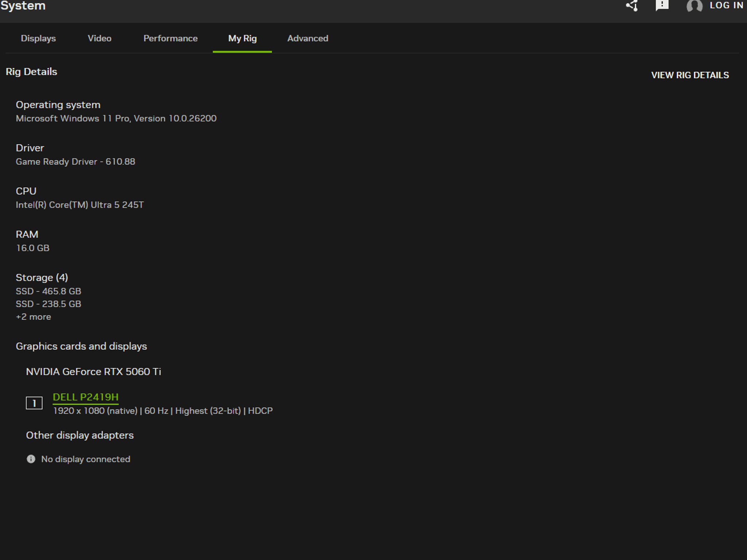
Task: Click the Rig Details heading
Action: click(31, 72)
